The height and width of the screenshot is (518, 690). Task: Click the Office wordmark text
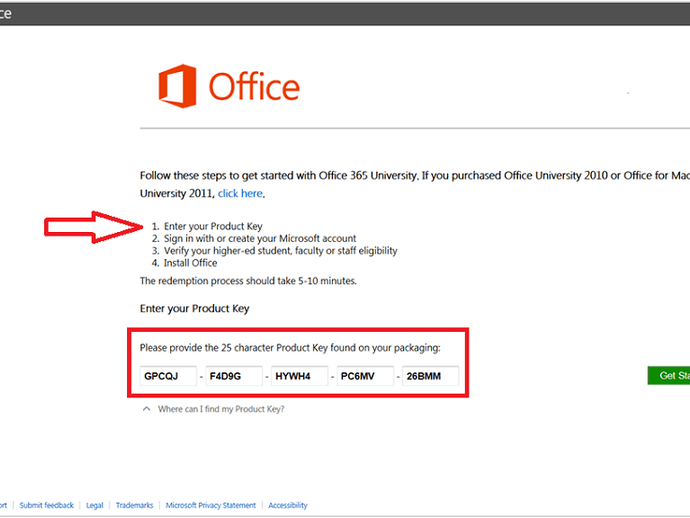[x=254, y=86]
